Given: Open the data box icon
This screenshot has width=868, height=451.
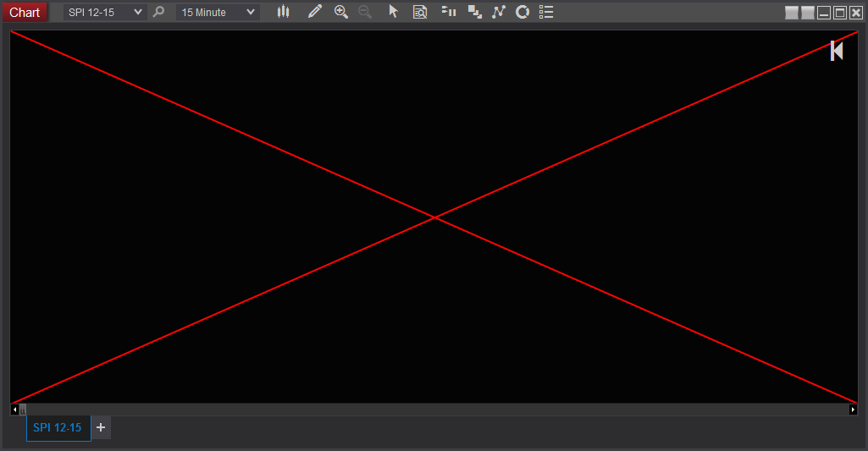Looking at the screenshot, I should (420, 12).
